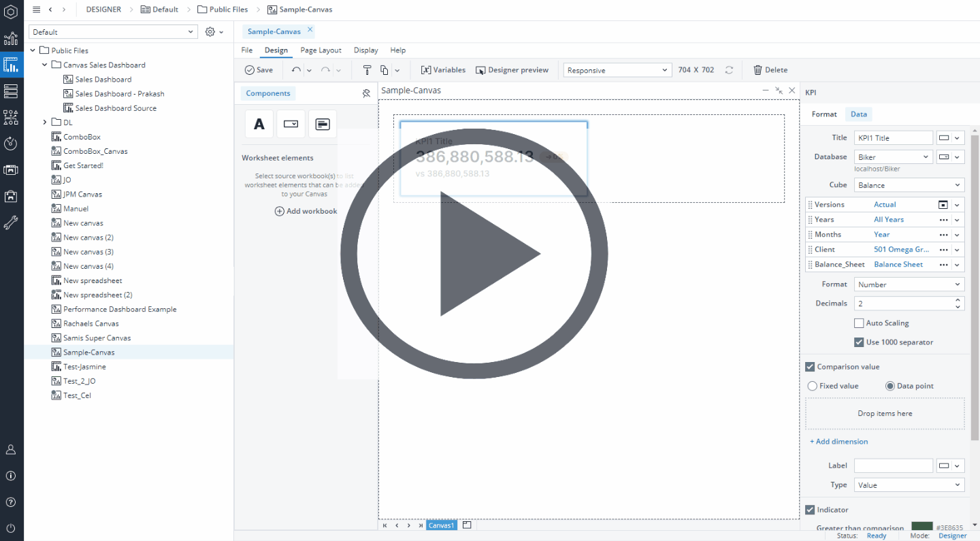
Task: Click the Save button
Action: pos(259,69)
